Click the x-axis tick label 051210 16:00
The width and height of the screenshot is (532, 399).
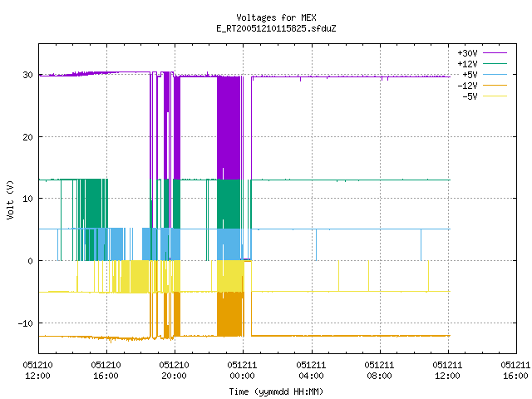[106, 371]
